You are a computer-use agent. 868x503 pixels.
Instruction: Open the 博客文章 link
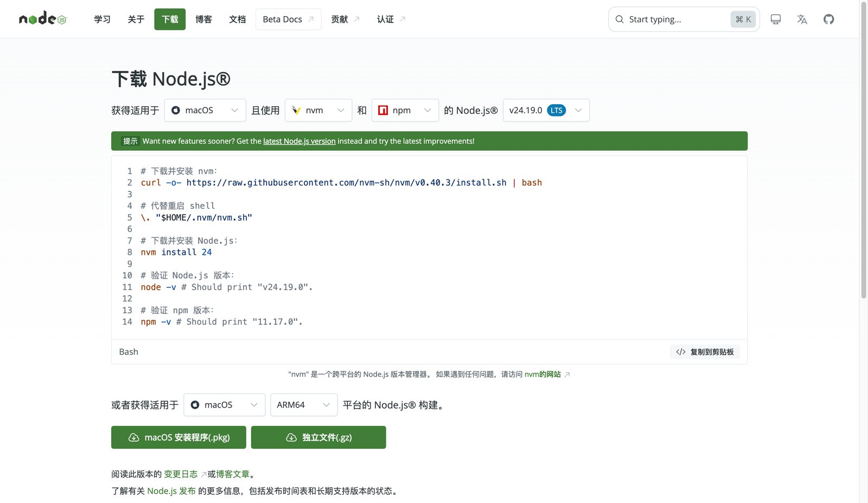point(233,474)
